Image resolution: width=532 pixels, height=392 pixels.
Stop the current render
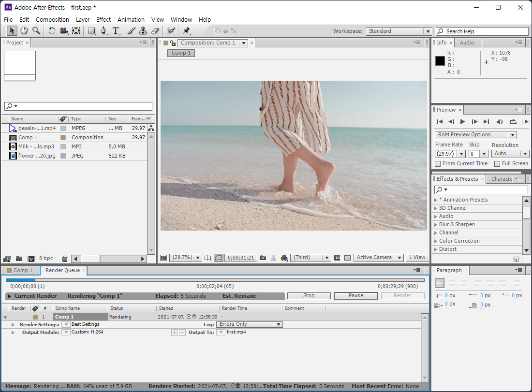pyautogui.click(x=309, y=296)
